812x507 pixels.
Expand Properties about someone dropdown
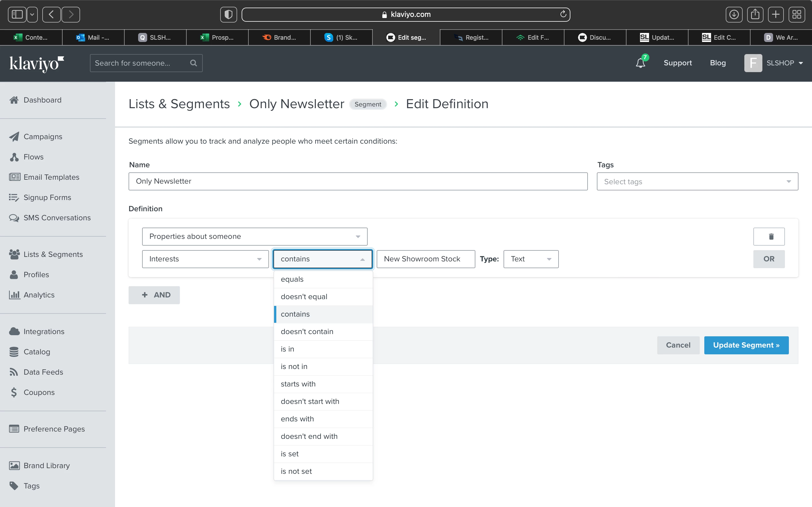coord(254,236)
